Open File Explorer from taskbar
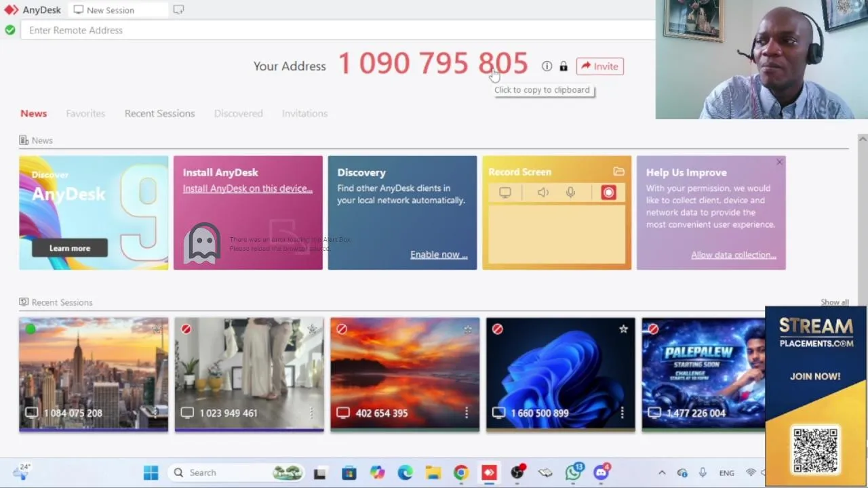 (433, 472)
